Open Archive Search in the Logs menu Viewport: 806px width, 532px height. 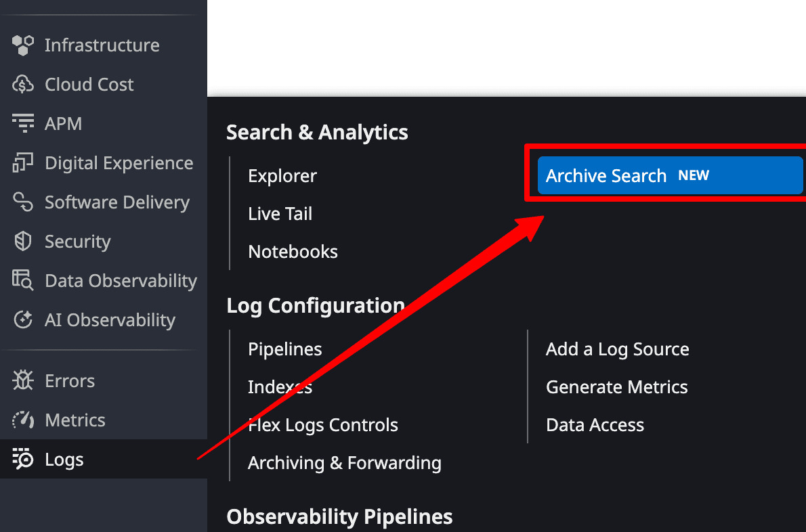pos(671,175)
